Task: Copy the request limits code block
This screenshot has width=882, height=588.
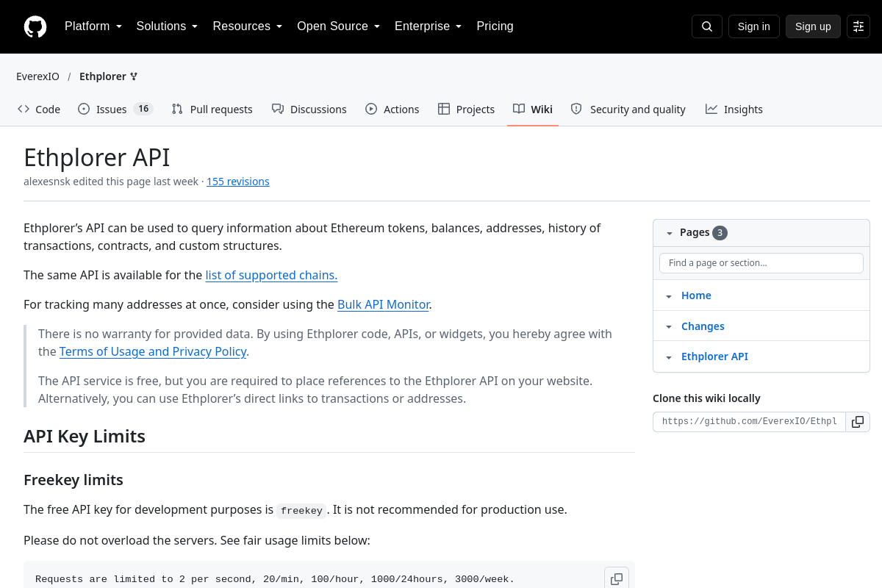Action: coord(617,579)
